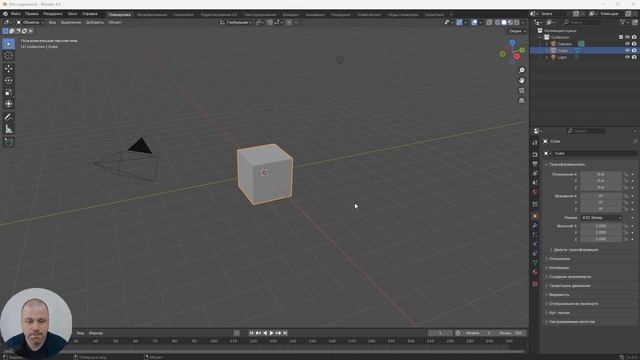This screenshot has height=360, width=640.
Task: Switch to the UV Editing workspace tab
Action: 219,15
